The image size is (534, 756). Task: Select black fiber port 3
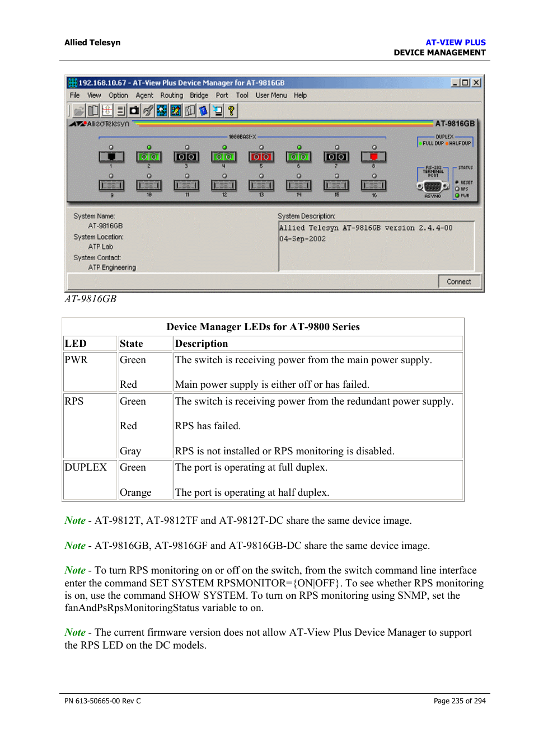pyautogui.click(x=186, y=157)
